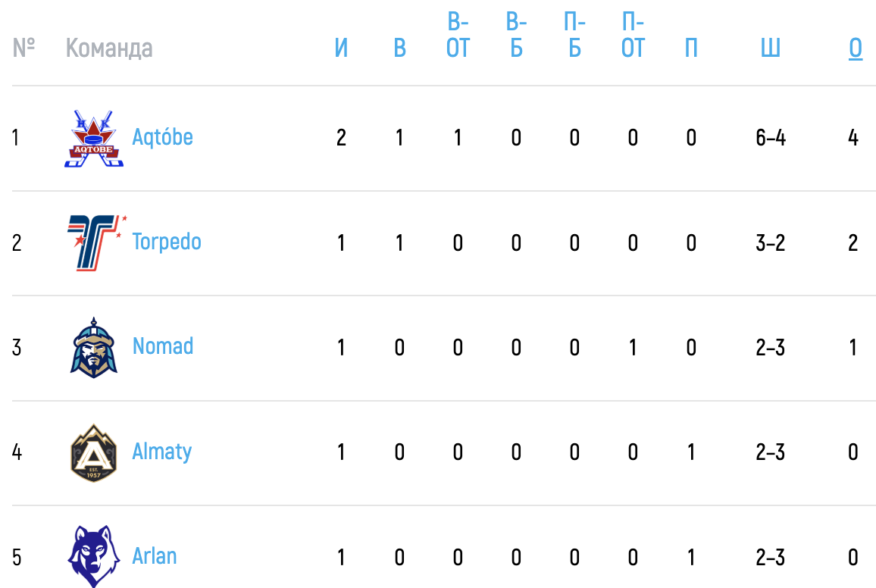The height and width of the screenshot is (588, 876).
Task: Sort by Ш goals column header
Action: pyautogui.click(x=771, y=48)
